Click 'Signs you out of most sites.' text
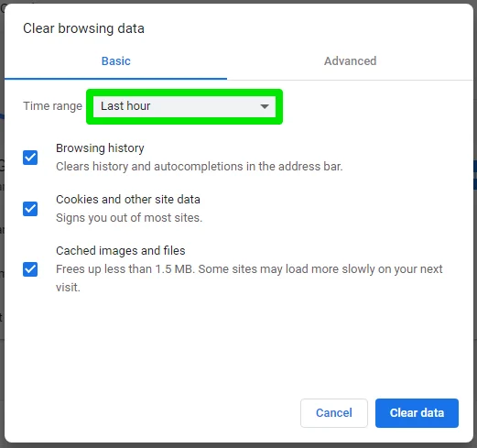 (x=129, y=218)
